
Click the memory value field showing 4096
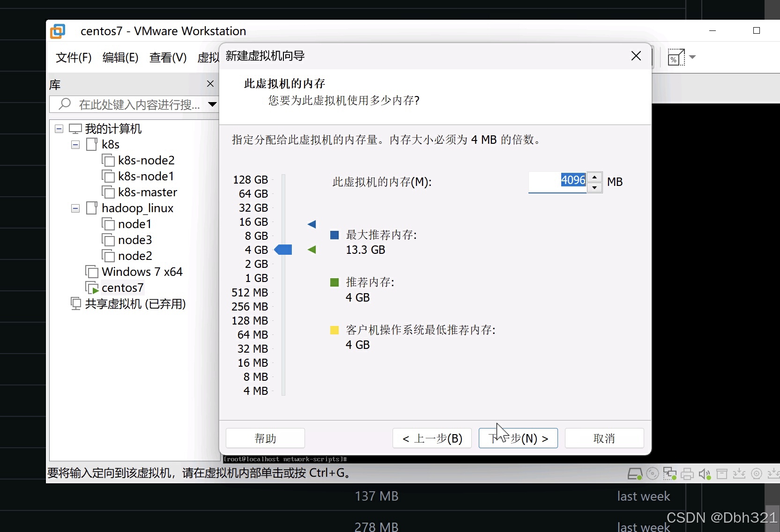pyautogui.click(x=557, y=182)
